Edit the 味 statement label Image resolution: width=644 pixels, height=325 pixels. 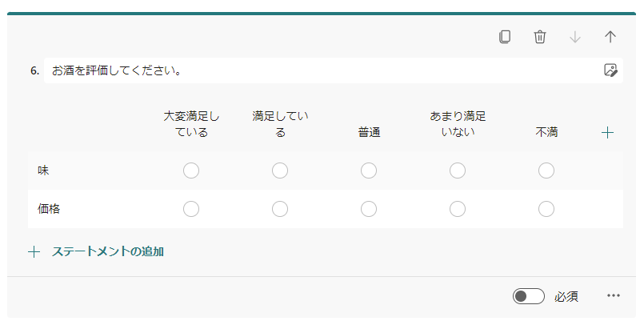point(44,171)
